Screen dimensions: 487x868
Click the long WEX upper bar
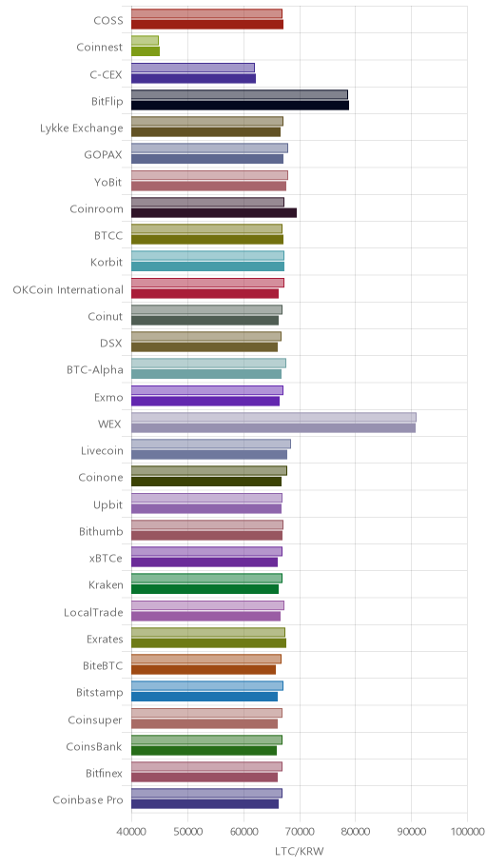pos(273,417)
